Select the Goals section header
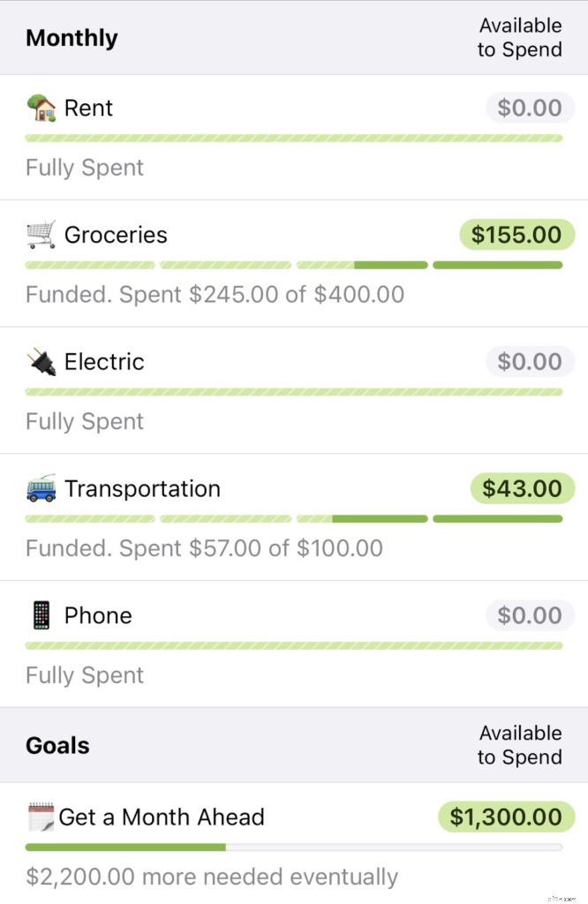This screenshot has height=904, width=588. coord(57,745)
